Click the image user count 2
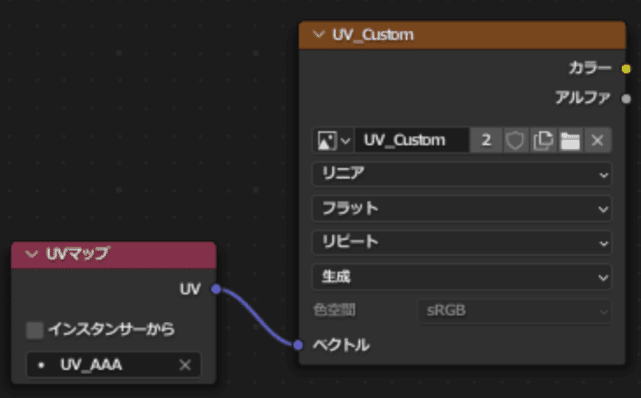 486,141
